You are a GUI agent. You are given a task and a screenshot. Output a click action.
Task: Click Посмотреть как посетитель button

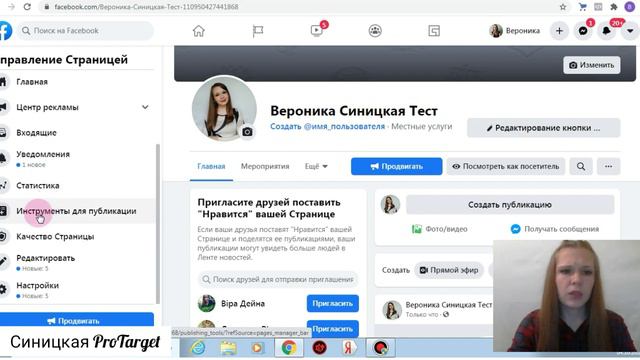(506, 166)
